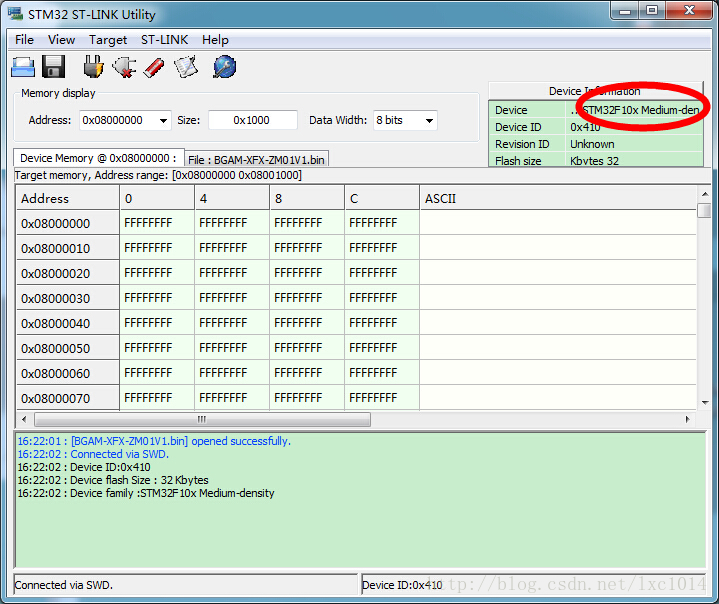Click the column header labeled 4

click(x=232, y=198)
